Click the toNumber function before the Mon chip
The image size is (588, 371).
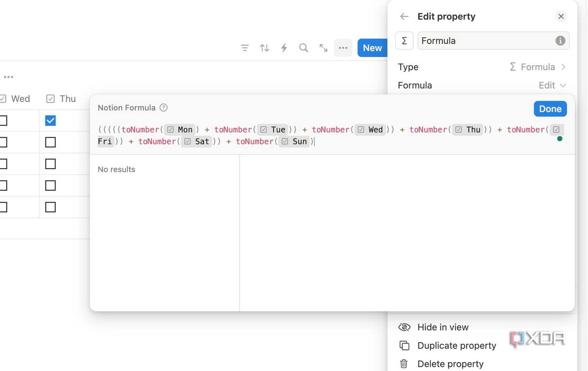[140, 130]
